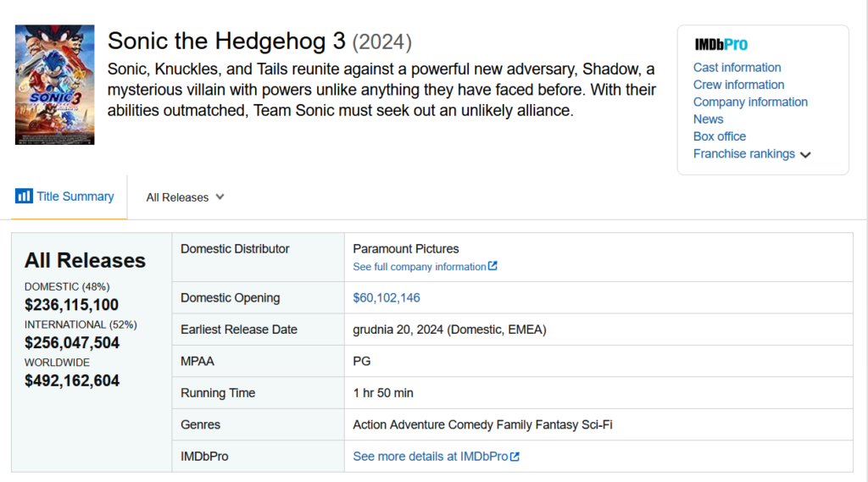Click Franchise rankings link text

click(744, 154)
